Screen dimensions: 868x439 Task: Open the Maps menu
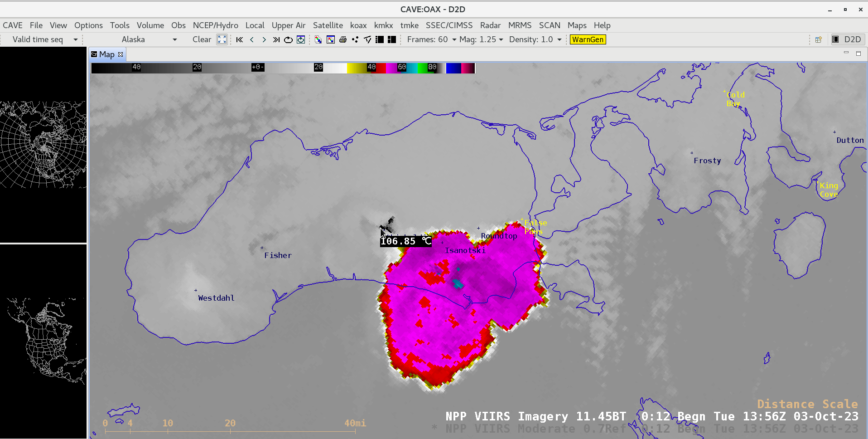(577, 25)
